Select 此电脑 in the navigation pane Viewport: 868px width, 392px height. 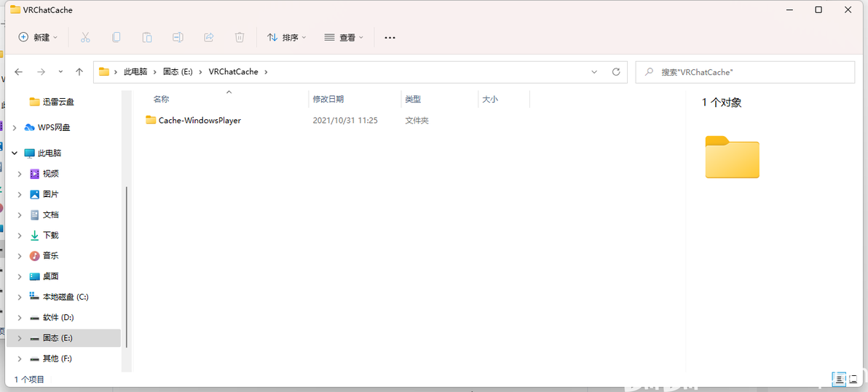tap(43, 153)
